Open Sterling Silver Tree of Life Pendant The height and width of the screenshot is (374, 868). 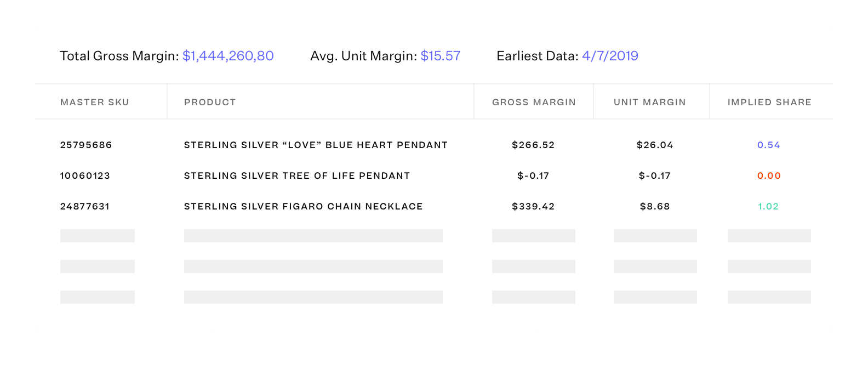(x=297, y=175)
